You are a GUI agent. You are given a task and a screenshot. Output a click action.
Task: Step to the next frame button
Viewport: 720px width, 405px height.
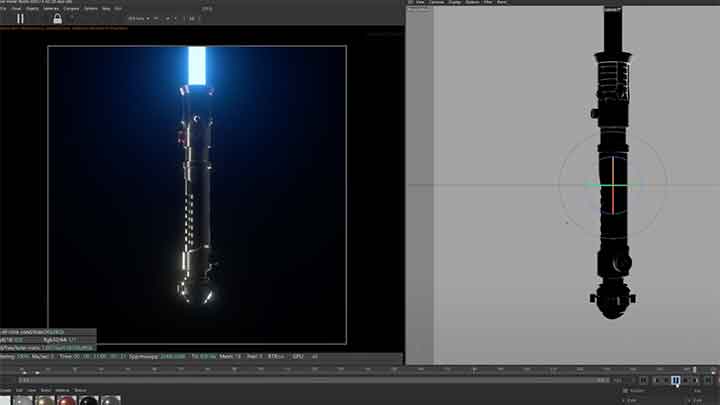pyautogui.click(x=686, y=380)
